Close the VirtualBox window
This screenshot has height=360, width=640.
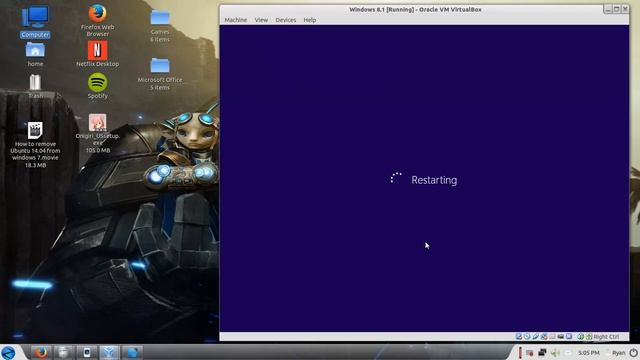tap(625, 9)
